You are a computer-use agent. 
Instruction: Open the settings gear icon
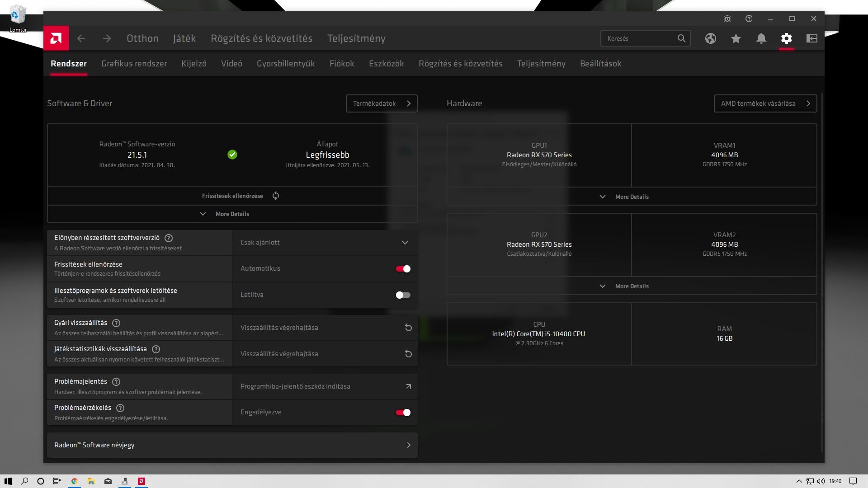pos(787,38)
